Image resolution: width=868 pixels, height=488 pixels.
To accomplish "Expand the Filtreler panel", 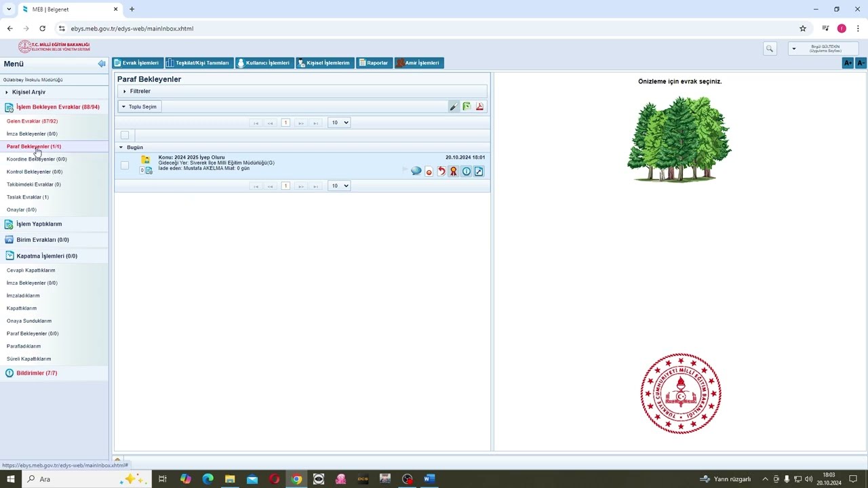I will point(302,91).
